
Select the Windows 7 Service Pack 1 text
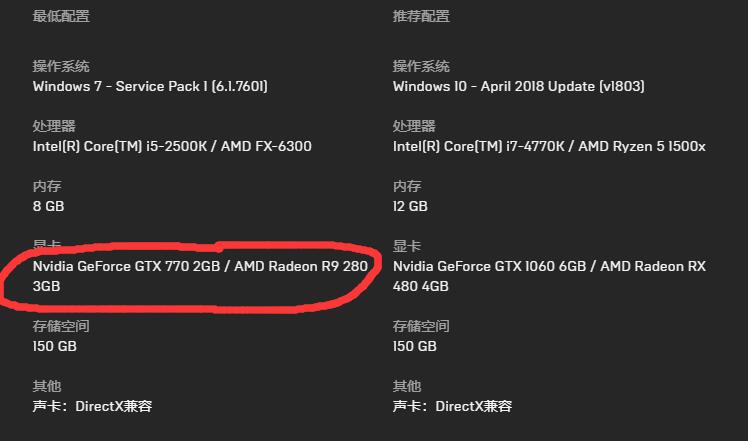[150, 86]
